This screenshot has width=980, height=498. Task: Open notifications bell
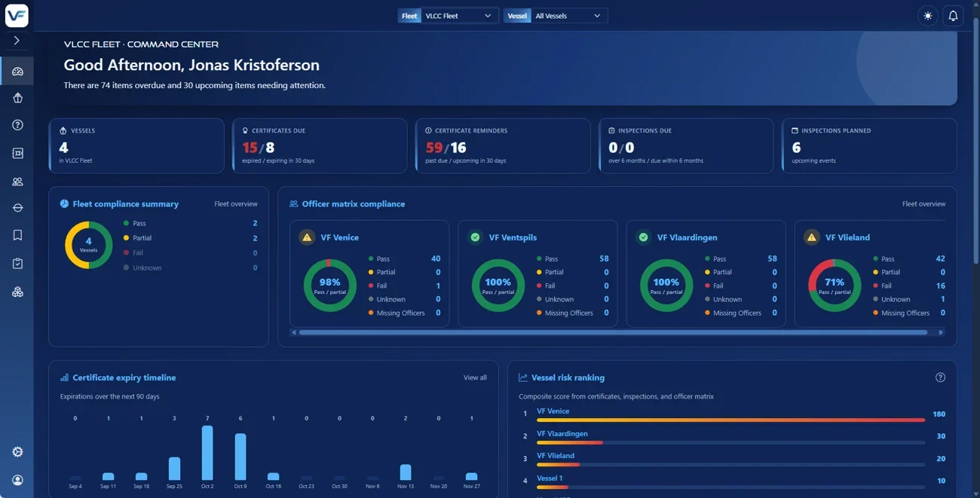pyautogui.click(x=953, y=16)
